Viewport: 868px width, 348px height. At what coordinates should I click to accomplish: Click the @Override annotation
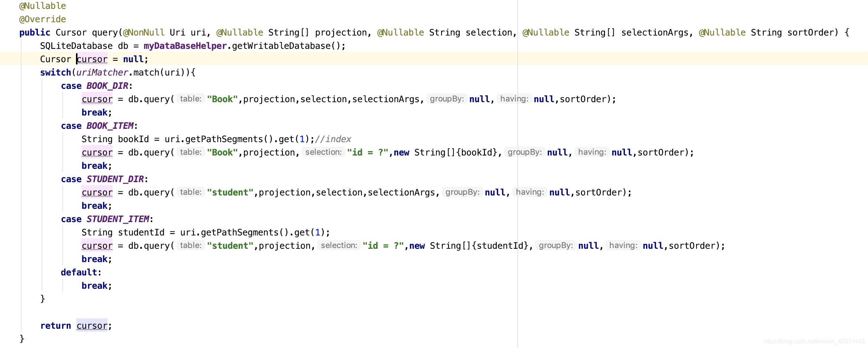pyautogui.click(x=43, y=19)
